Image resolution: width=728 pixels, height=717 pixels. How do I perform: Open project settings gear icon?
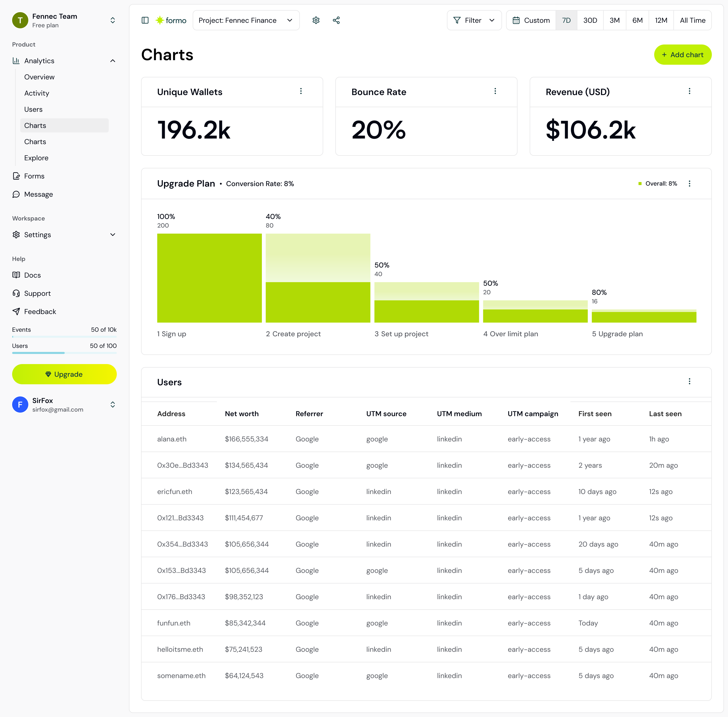(316, 20)
